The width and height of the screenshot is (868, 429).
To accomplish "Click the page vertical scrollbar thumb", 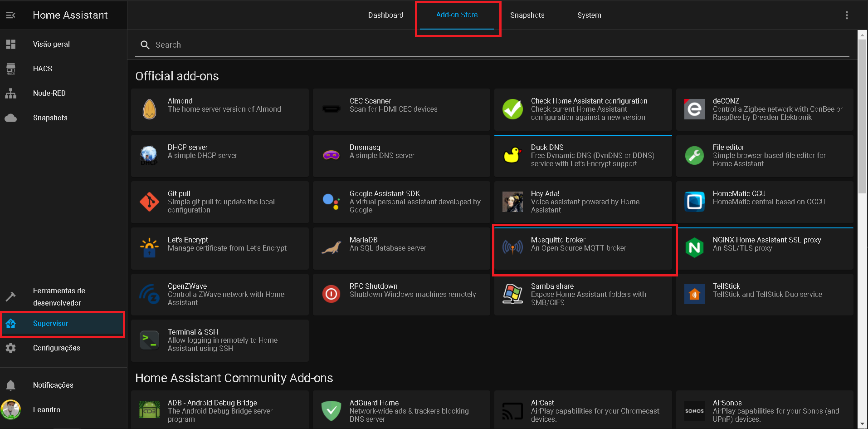I will (862, 116).
